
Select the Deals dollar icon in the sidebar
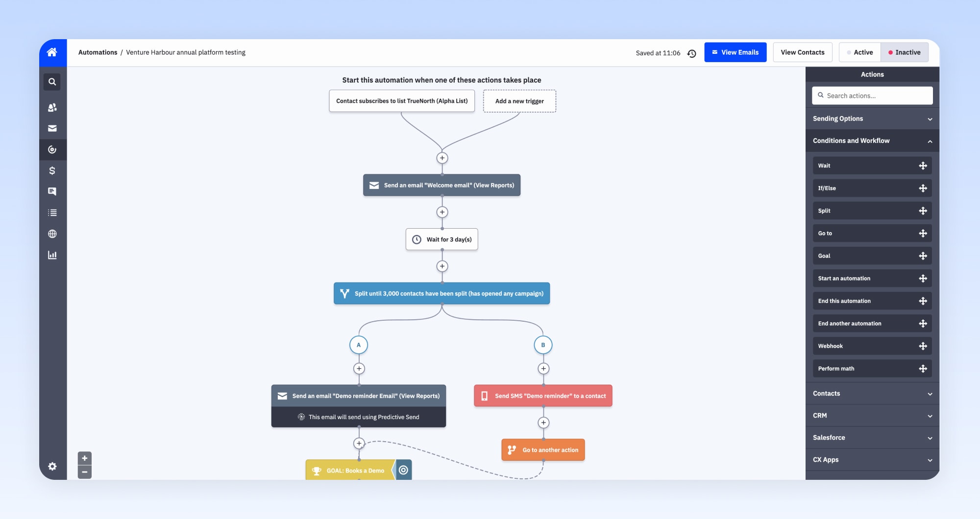point(52,171)
